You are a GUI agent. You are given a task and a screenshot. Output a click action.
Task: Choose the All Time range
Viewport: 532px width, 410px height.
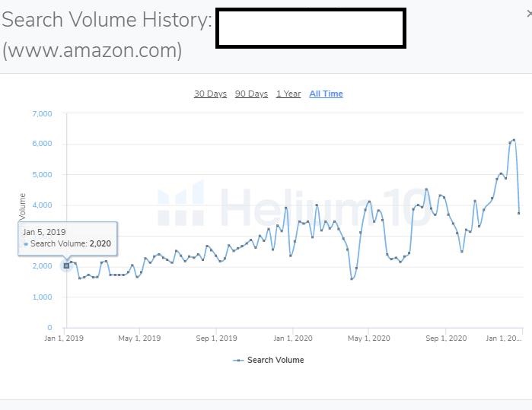326,94
